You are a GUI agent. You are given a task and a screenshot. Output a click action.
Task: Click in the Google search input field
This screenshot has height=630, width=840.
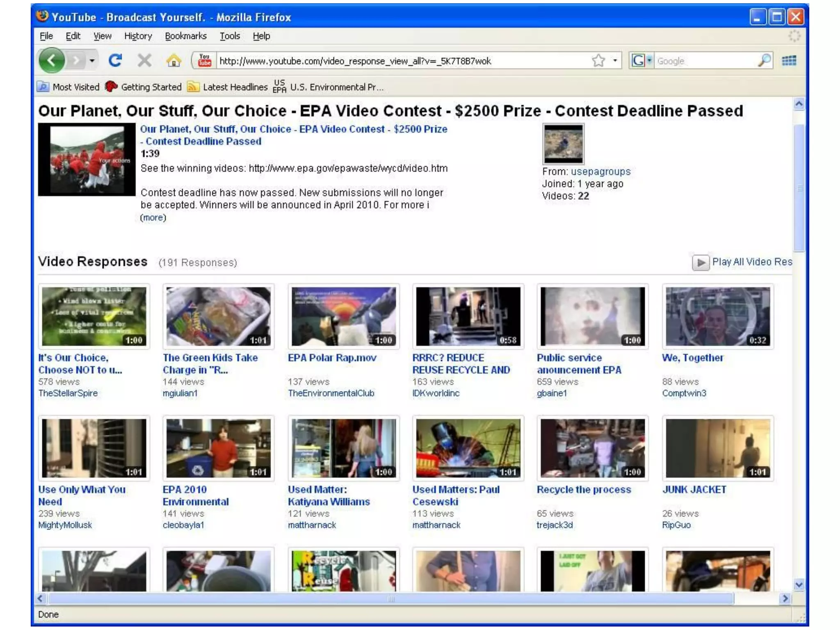click(705, 61)
